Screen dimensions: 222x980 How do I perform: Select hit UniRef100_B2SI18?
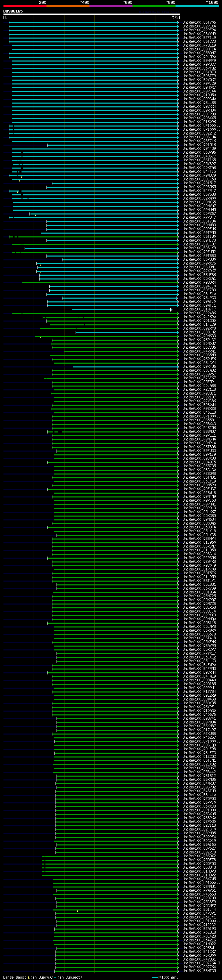199,826
